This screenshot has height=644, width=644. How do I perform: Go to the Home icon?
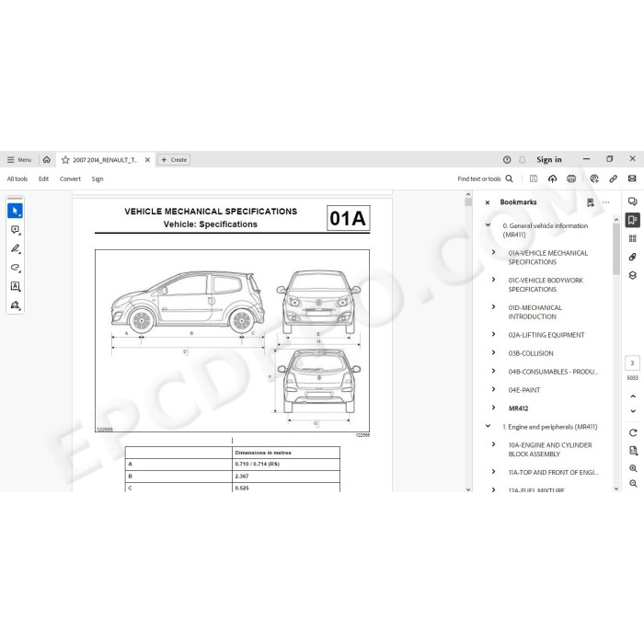pyautogui.click(x=47, y=160)
